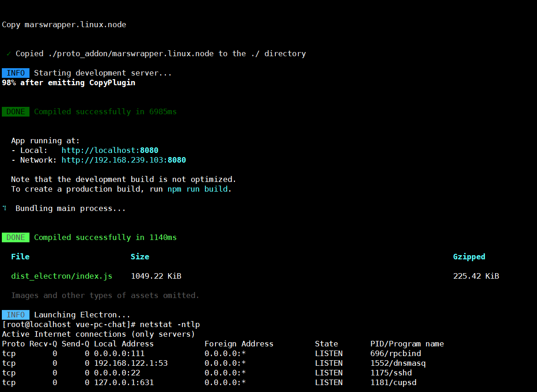Click 'Note that the development build' line
The image size is (537, 392).
point(123,180)
